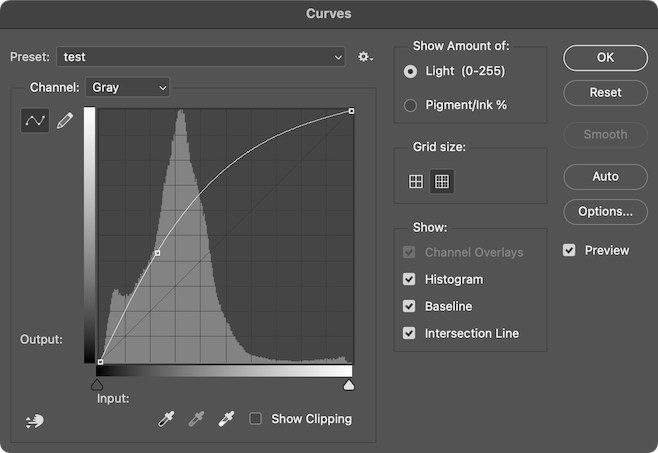658x453 pixels.
Task: Select the curve point editing tool
Action: point(35,121)
